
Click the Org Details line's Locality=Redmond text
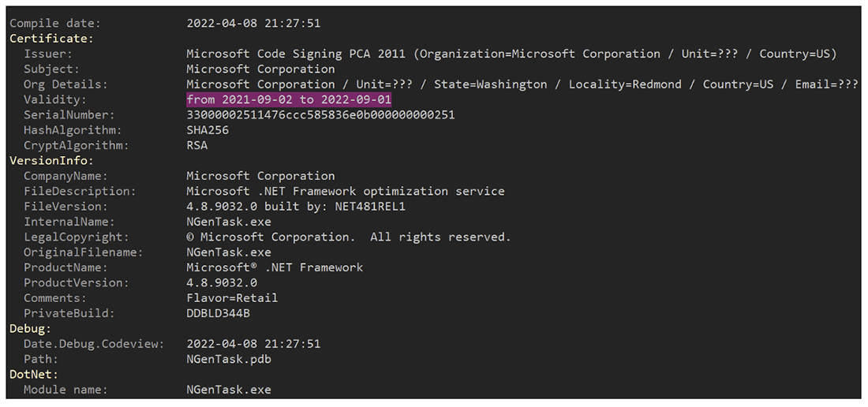pyautogui.click(x=625, y=84)
